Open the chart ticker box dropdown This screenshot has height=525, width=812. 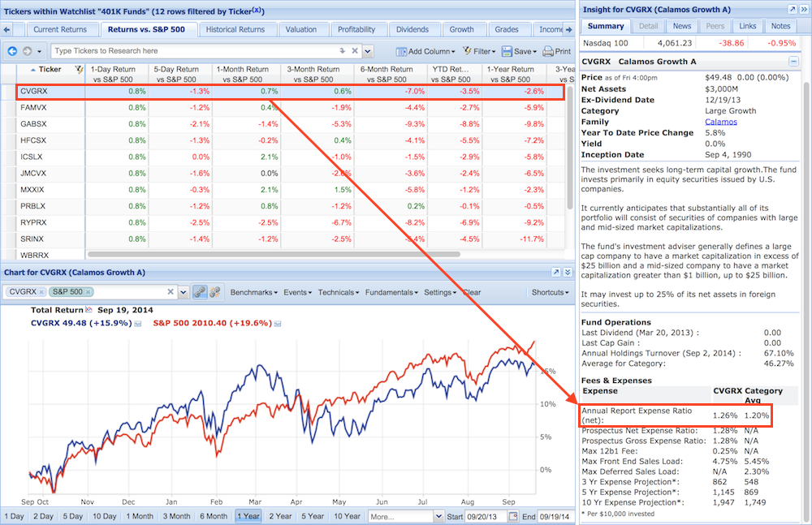pyautogui.click(x=184, y=293)
